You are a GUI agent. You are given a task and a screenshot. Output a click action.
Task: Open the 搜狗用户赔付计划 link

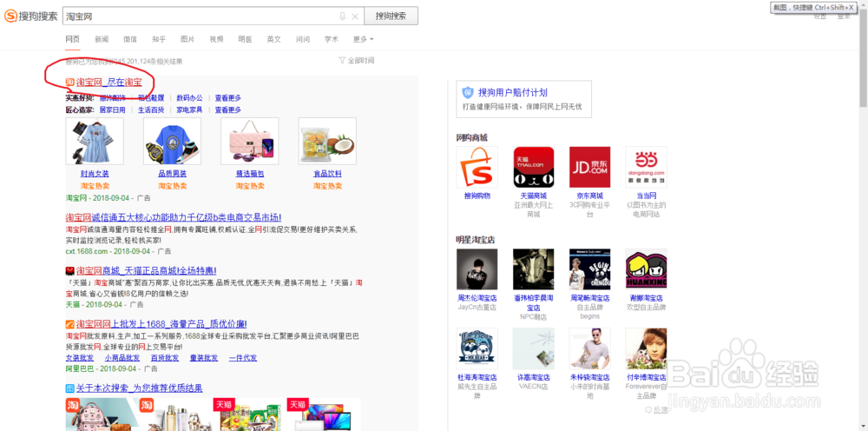[x=513, y=92]
